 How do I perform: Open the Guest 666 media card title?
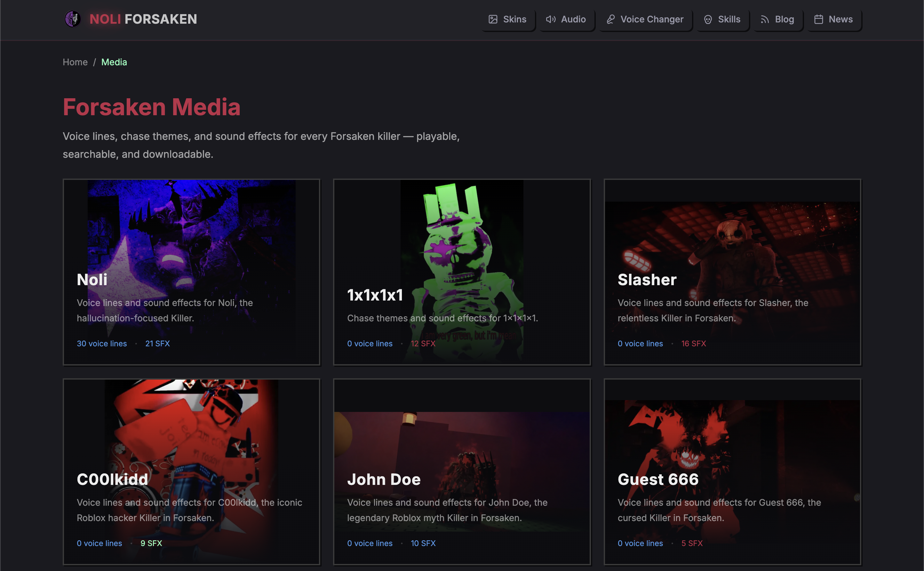point(658,479)
